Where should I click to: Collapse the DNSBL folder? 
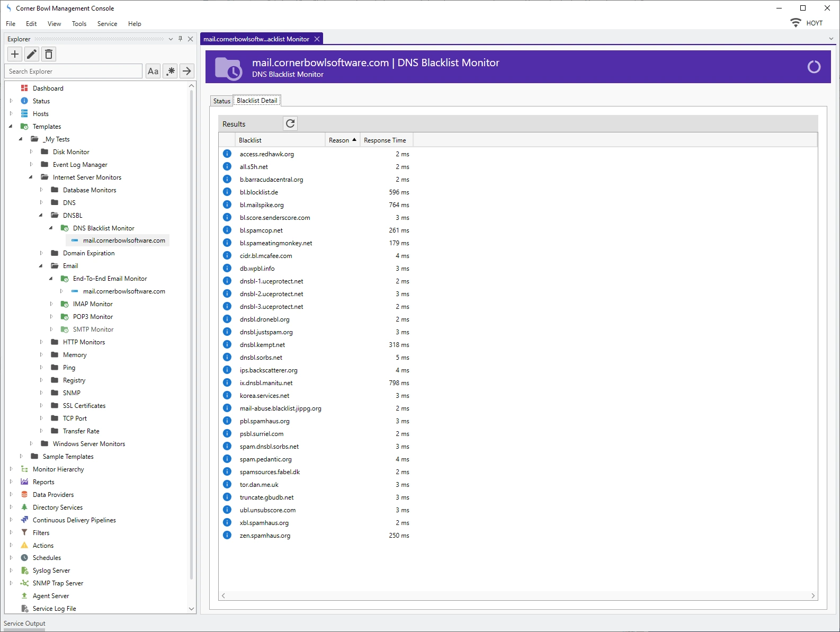pos(41,216)
